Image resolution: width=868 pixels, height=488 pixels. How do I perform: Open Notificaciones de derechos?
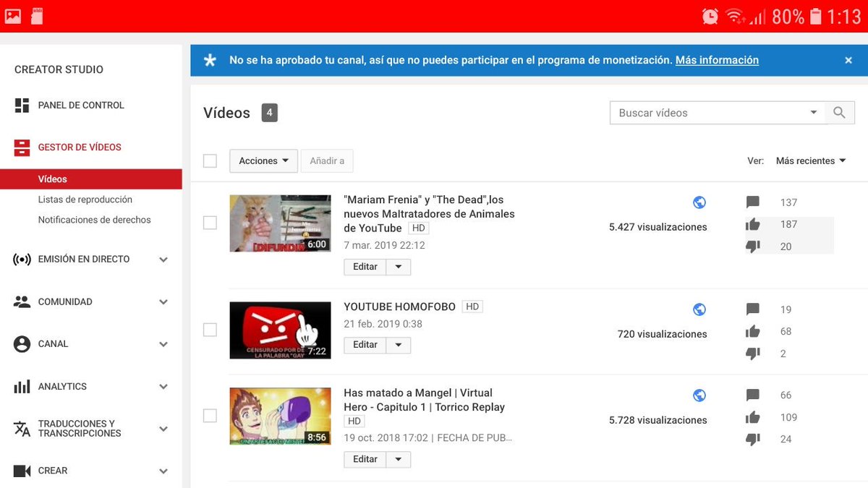pyautogui.click(x=95, y=220)
